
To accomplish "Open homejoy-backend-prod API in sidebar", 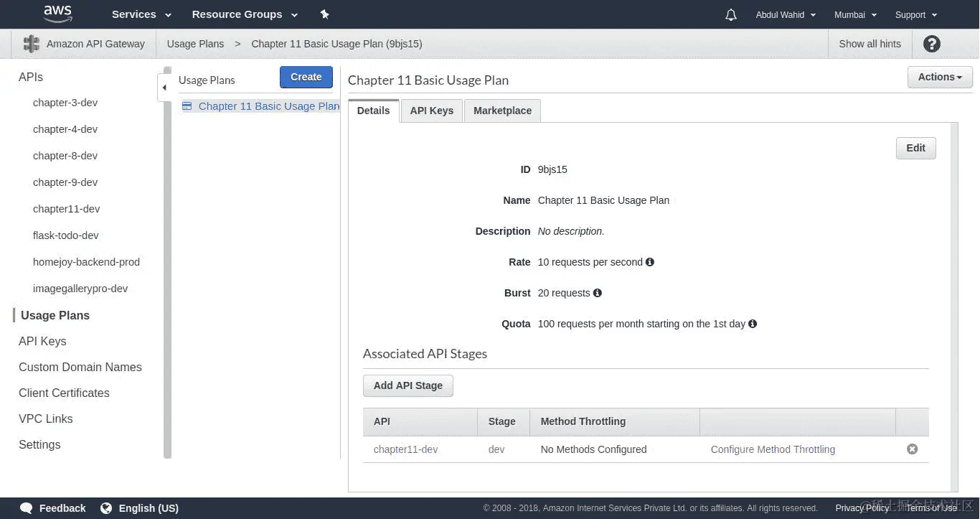I will (86, 262).
